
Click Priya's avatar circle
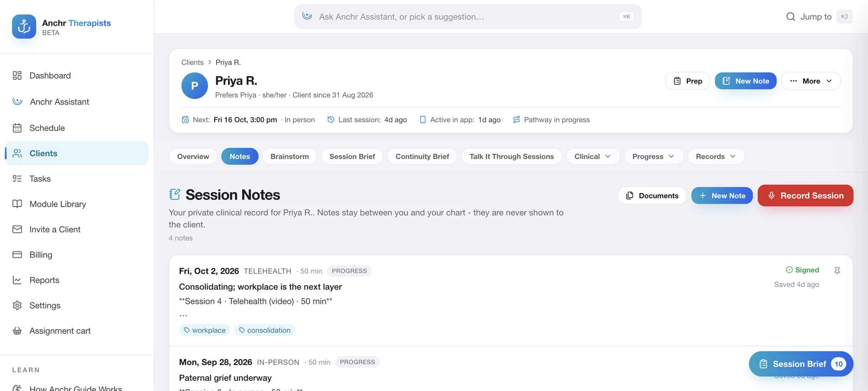(x=195, y=86)
